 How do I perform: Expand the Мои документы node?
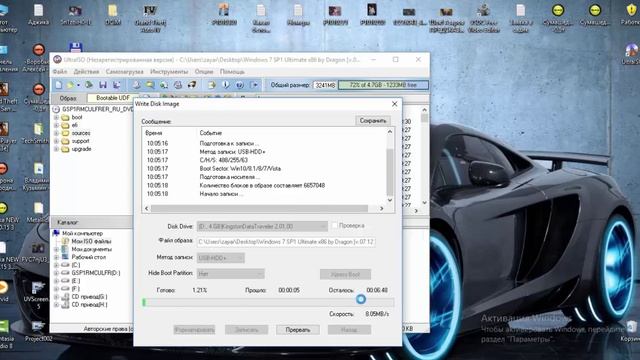(x=56, y=249)
